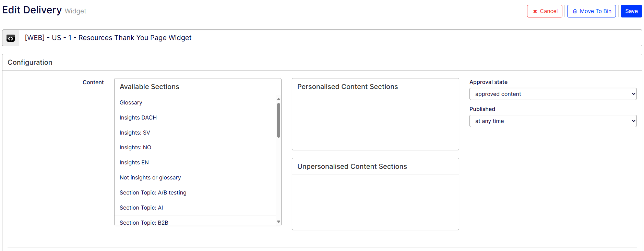Click the delivery title input field
The height and width of the screenshot is (251, 644).
[329, 38]
